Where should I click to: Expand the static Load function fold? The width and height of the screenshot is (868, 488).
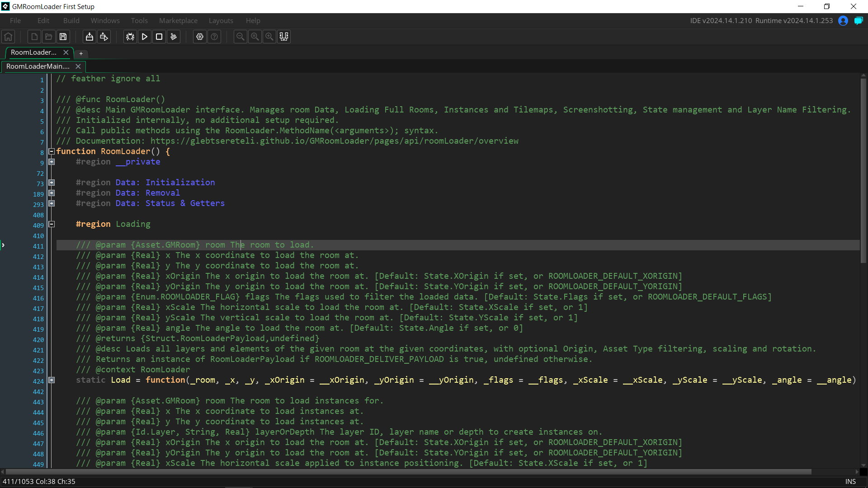click(52, 380)
